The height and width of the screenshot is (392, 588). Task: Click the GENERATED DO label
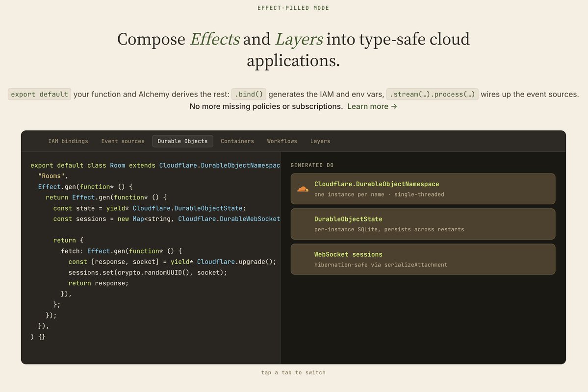coord(312,165)
